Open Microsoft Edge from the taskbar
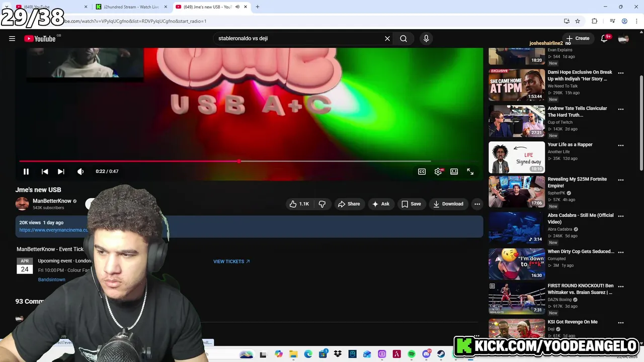The height and width of the screenshot is (362, 644). click(308, 354)
